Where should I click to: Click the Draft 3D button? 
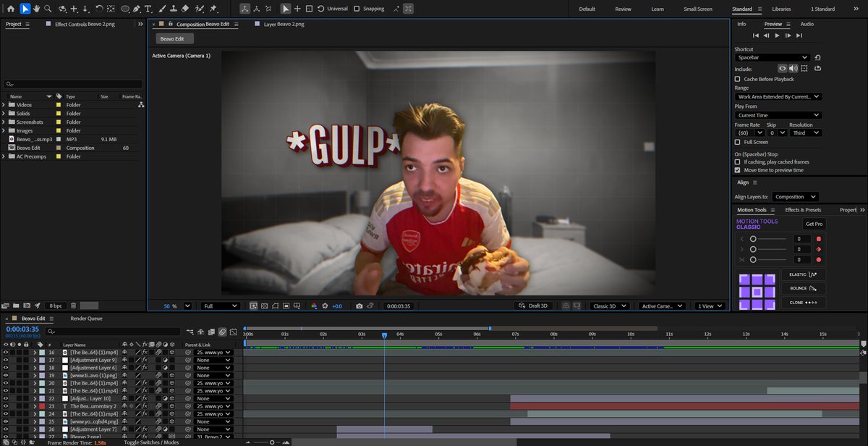click(532, 306)
